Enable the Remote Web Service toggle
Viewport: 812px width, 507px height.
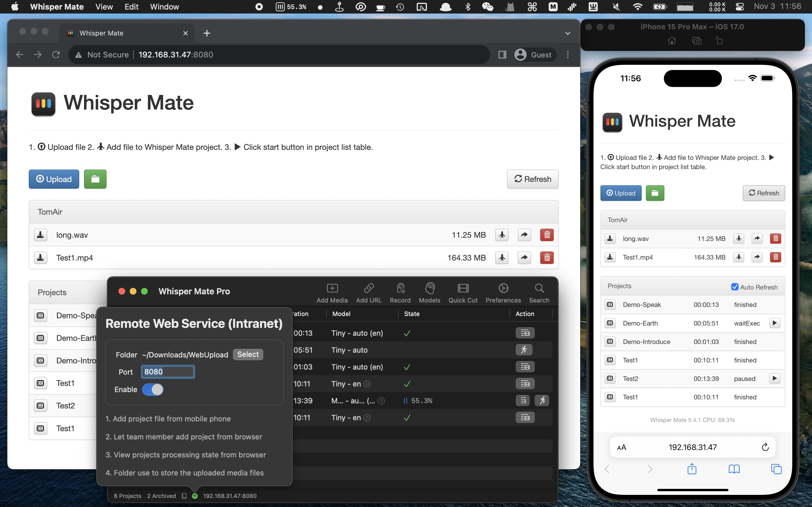coord(153,390)
